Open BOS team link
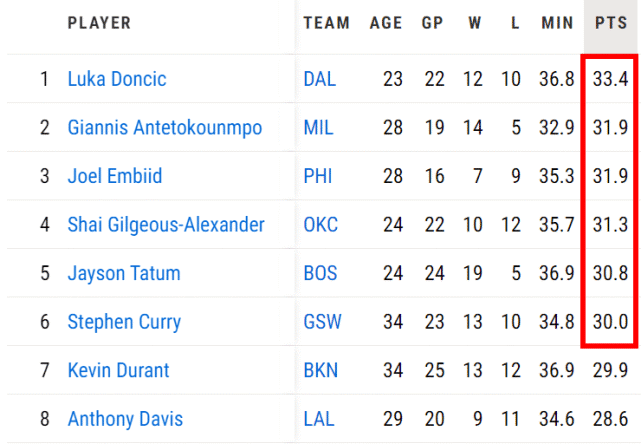The image size is (641, 444). tap(320, 273)
